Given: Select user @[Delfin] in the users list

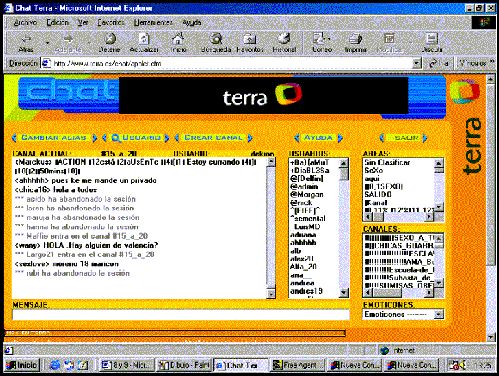Looking at the screenshot, I should point(307,178).
